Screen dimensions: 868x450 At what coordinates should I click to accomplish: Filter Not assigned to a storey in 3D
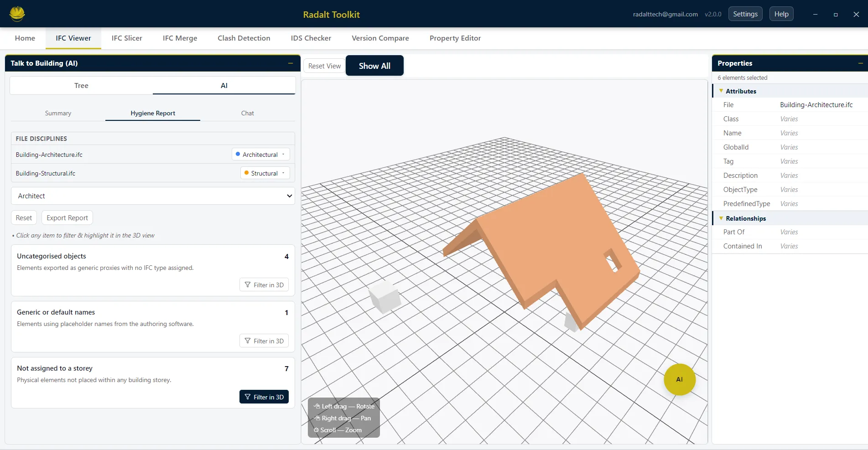coord(264,397)
